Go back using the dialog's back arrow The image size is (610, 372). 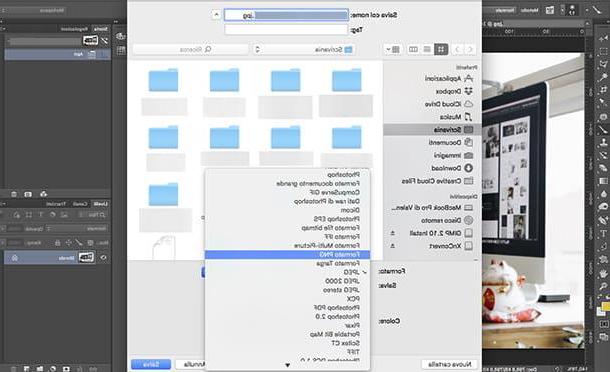point(470,49)
